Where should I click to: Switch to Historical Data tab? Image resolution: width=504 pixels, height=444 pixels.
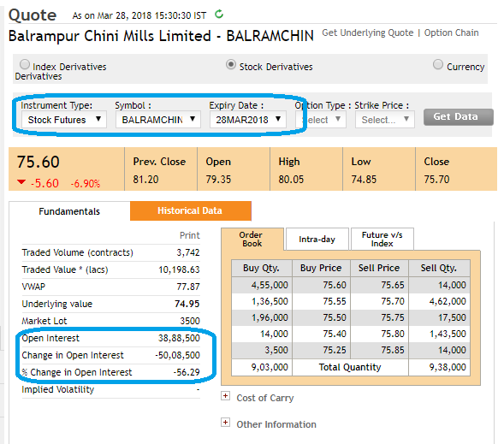pyautogui.click(x=190, y=210)
